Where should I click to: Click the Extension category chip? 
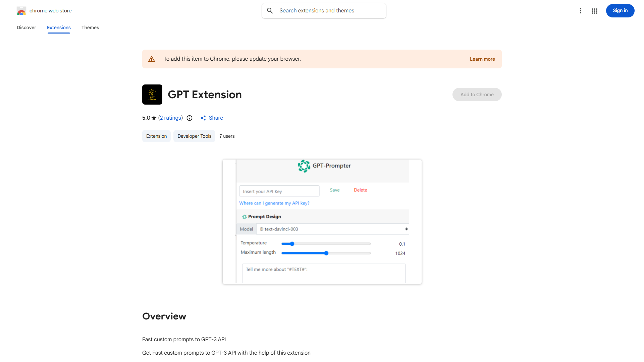pos(156,136)
